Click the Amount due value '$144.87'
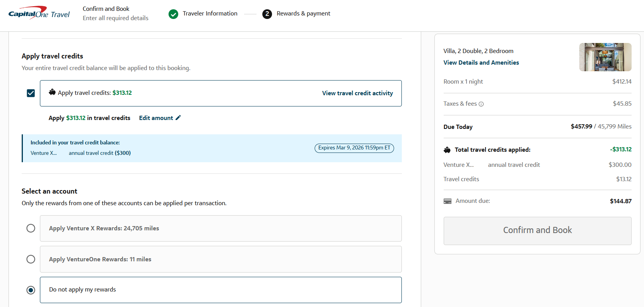Viewport: 644px width, 307px height. [621, 201]
